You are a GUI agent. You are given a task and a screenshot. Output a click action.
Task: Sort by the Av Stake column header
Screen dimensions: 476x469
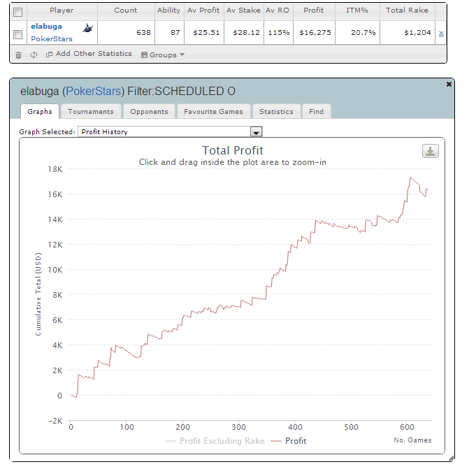pos(243,10)
